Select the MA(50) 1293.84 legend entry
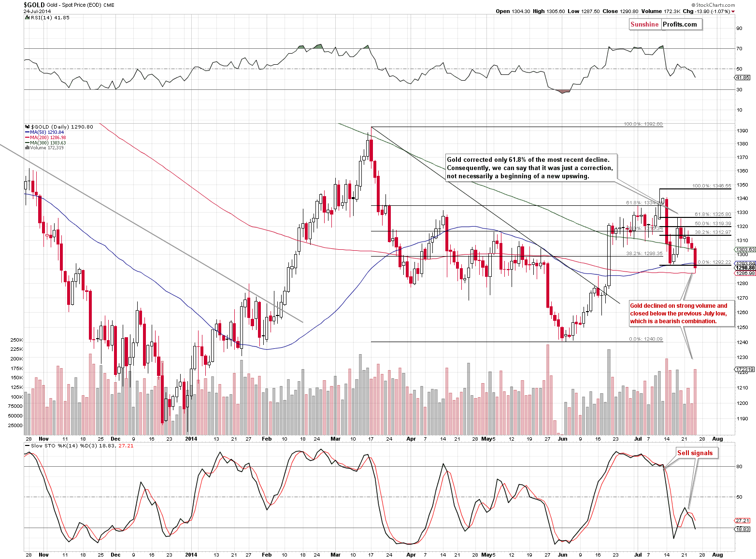Viewport: 756px width, 559px height. coord(44,132)
